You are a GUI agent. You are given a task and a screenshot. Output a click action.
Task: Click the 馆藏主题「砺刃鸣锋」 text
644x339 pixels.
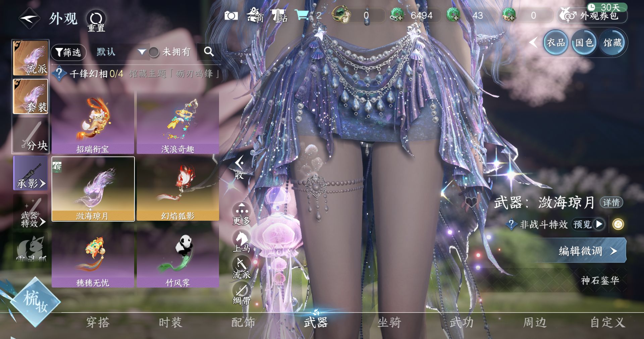pyautogui.click(x=174, y=73)
